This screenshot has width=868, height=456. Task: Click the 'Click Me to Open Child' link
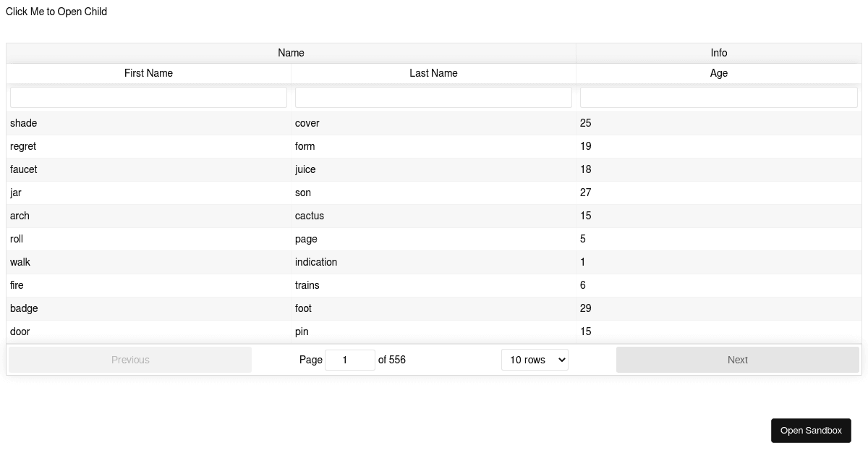pyautogui.click(x=56, y=12)
